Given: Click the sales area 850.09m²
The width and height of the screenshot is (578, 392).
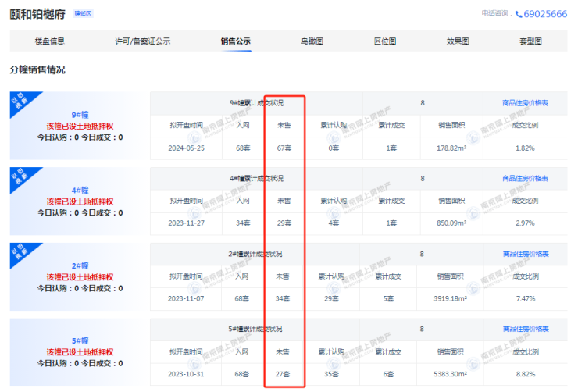Looking at the screenshot, I should [451, 223].
